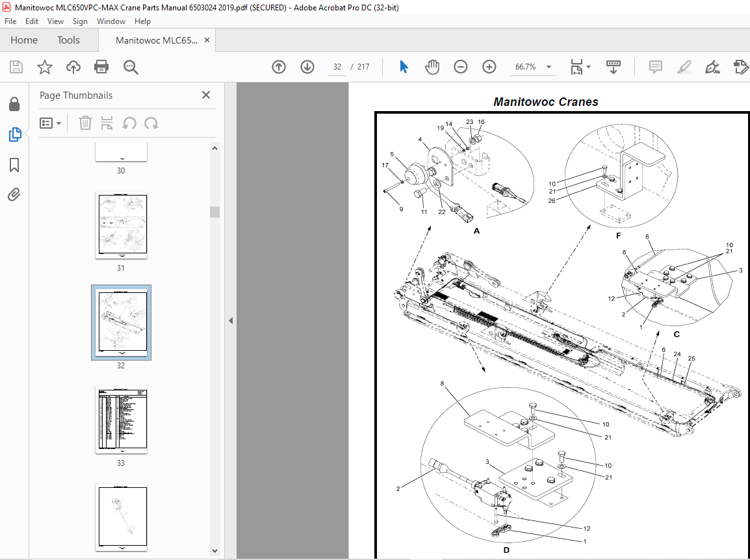Click the Fit page width tool
Screen dimensions: 750x560
[576, 67]
